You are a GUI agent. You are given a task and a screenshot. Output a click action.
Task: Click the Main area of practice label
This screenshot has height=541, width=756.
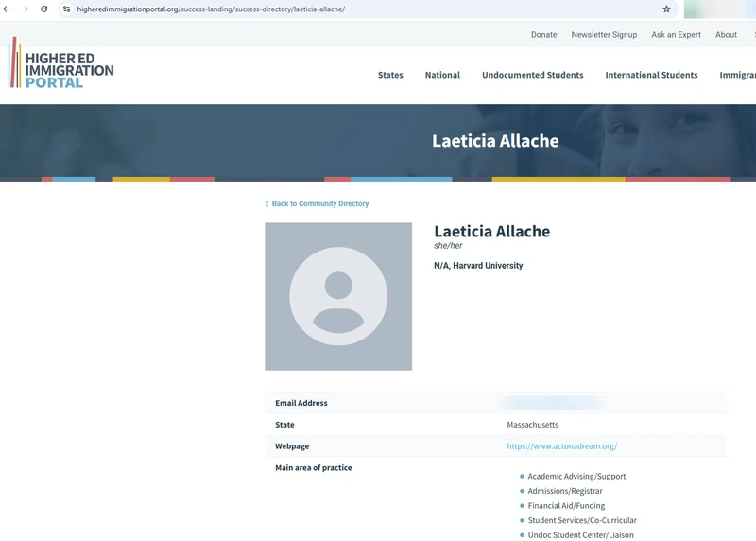tap(314, 467)
